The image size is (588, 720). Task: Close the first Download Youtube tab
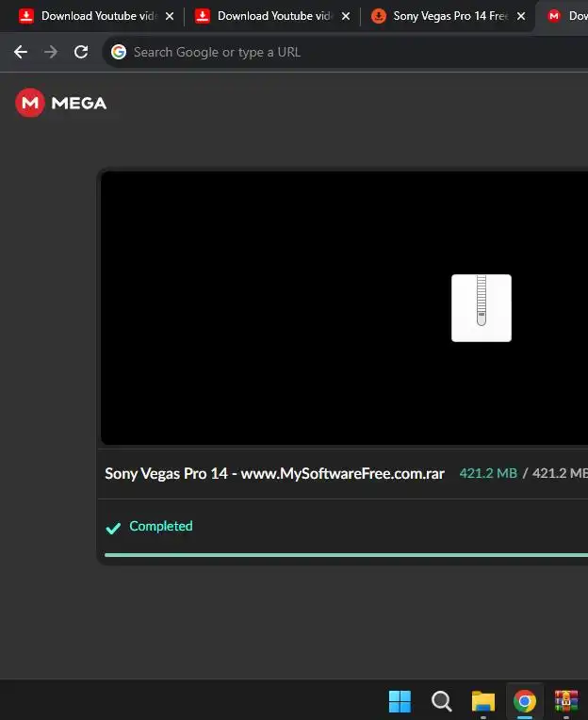point(170,16)
